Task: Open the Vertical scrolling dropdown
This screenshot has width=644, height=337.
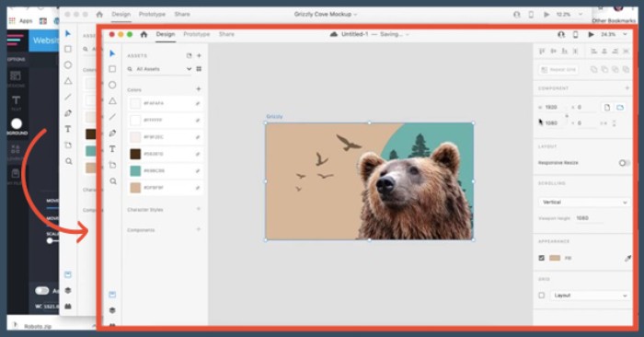Action: [x=583, y=203]
